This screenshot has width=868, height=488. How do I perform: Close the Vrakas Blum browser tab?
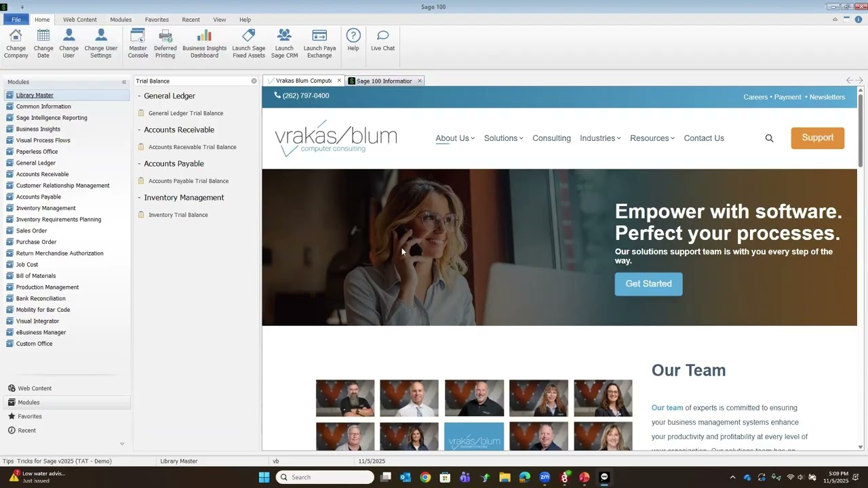[339, 81]
